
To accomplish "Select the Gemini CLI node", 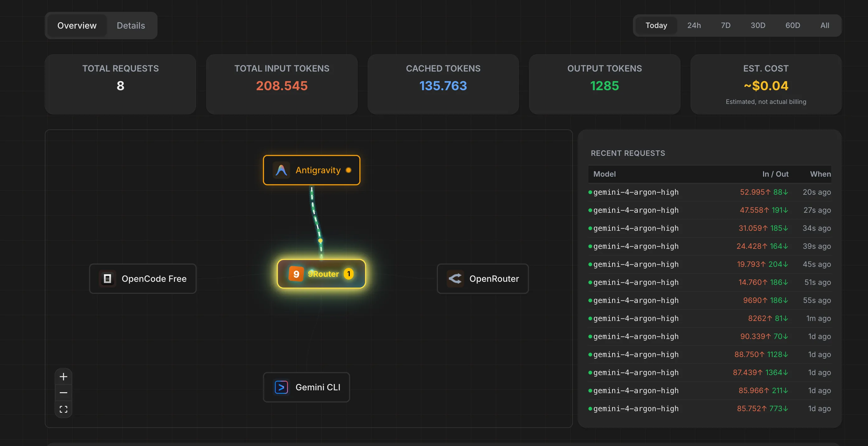I will [306, 387].
